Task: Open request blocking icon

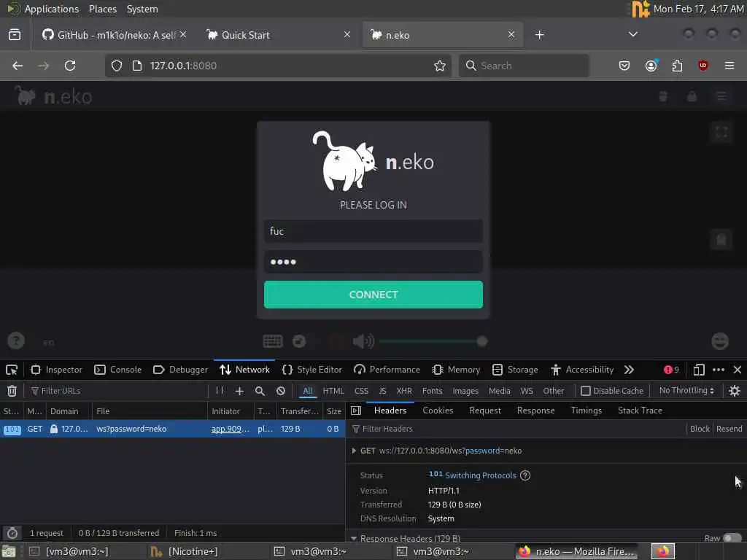Action: pos(281,391)
